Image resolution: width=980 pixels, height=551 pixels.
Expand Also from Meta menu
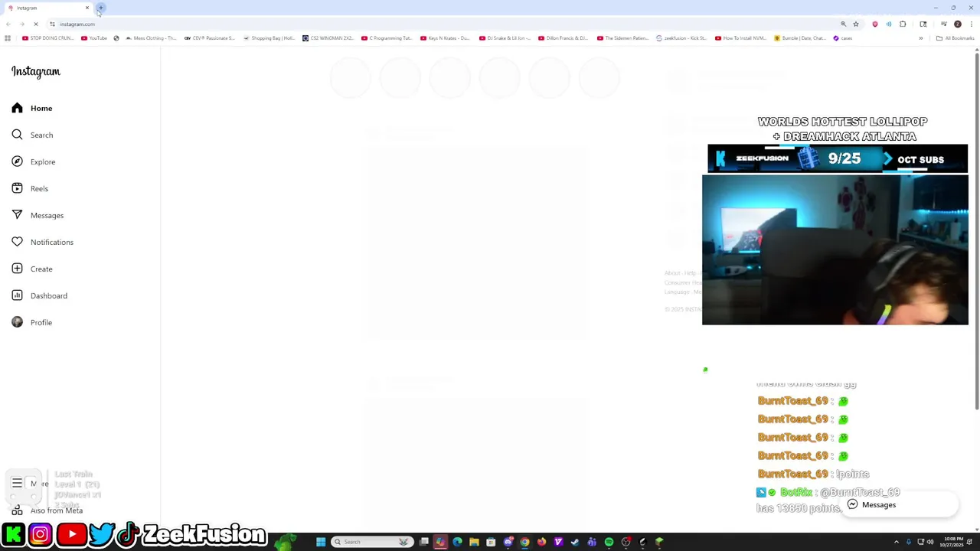(47, 510)
